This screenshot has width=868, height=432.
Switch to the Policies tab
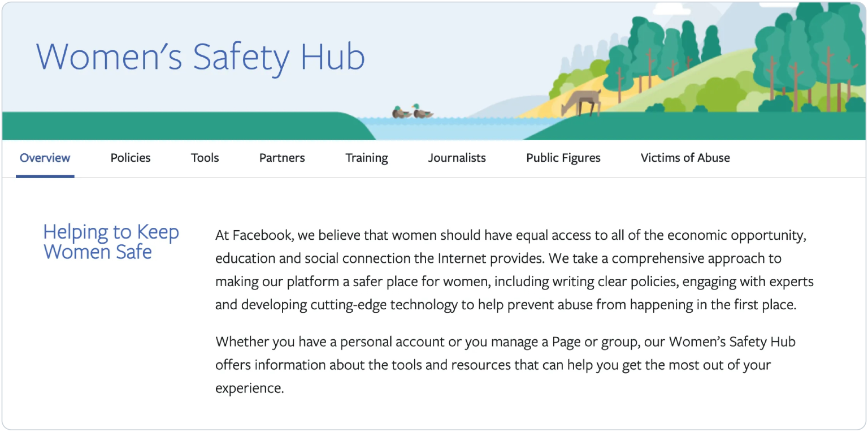(x=130, y=158)
